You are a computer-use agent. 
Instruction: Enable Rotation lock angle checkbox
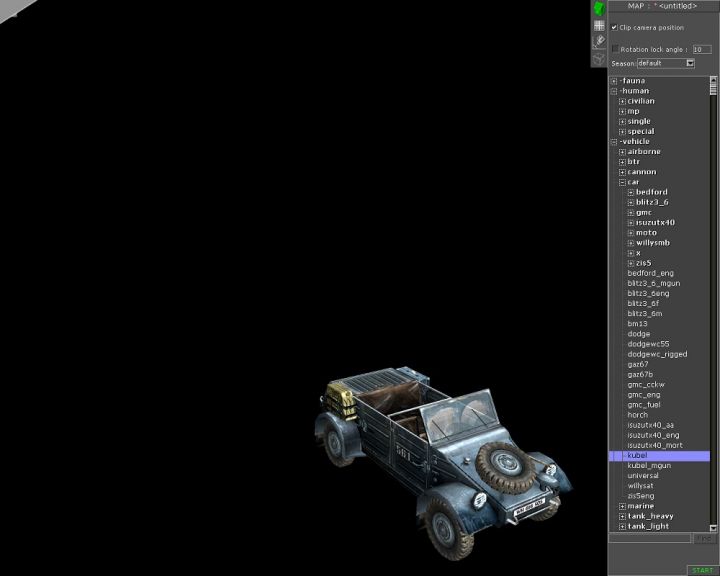(x=615, y=48)
